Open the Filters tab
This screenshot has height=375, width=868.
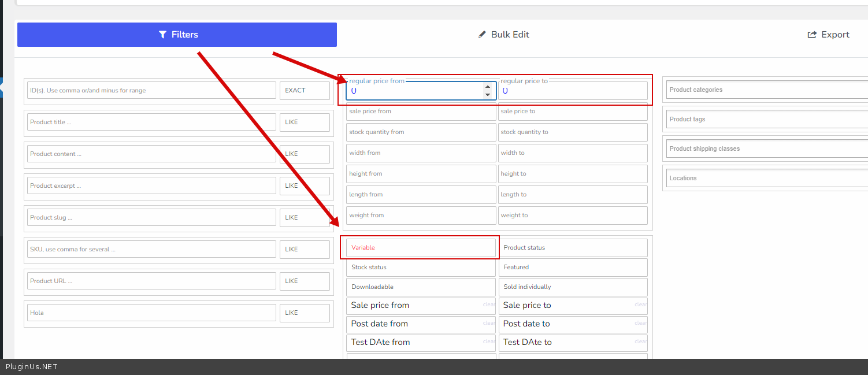coord(177,35)
